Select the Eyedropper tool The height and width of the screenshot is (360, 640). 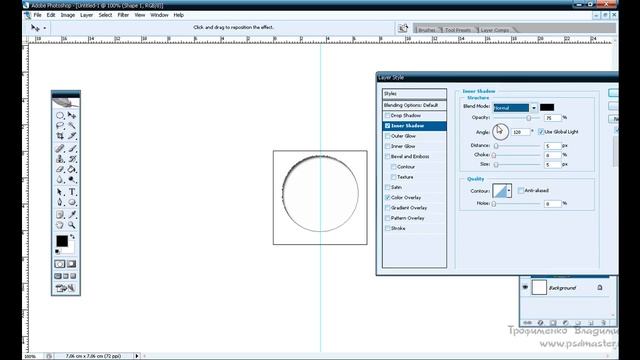click(x=72, y=214)
